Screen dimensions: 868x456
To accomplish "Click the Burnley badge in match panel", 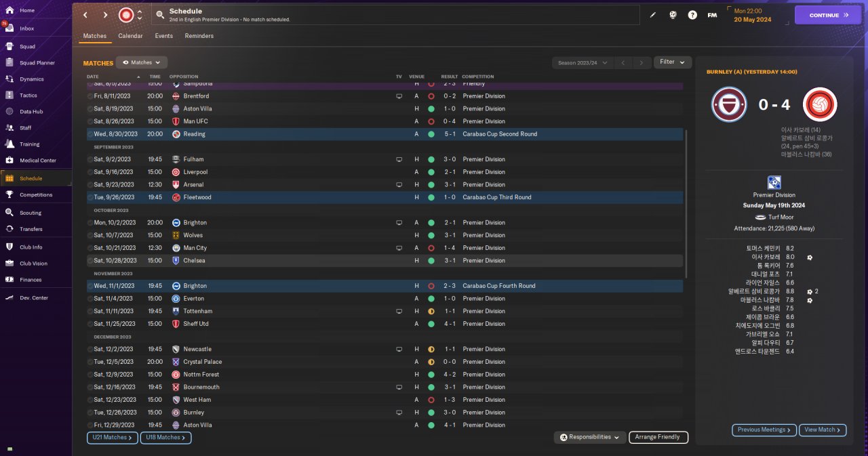I will coord(729,104).
